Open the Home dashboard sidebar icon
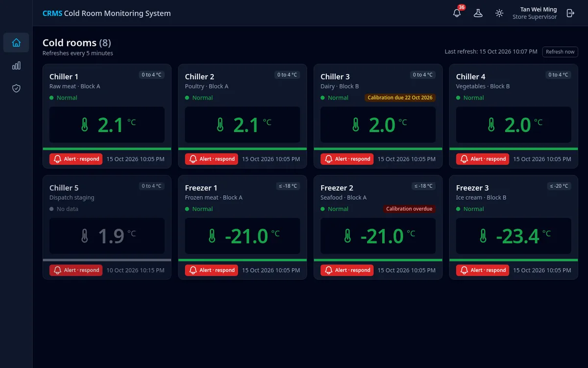This screenshot has width=588, height=368. point(16,43)
